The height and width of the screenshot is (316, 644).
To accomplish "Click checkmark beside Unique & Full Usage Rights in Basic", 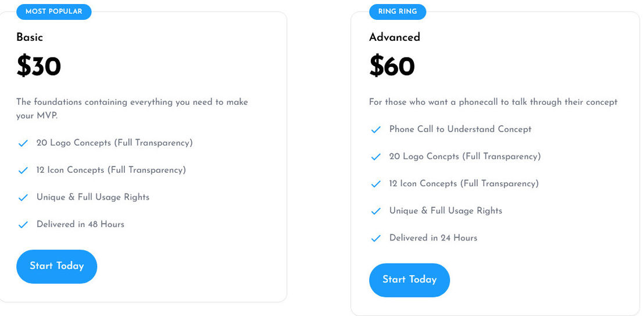I will coord(23,197).
